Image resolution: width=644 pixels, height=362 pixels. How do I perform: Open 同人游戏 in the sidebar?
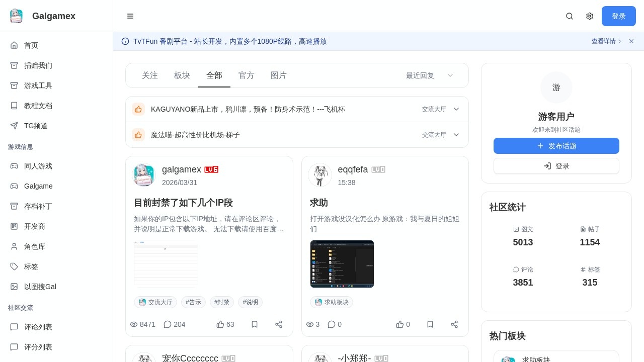tap(38, 166)
